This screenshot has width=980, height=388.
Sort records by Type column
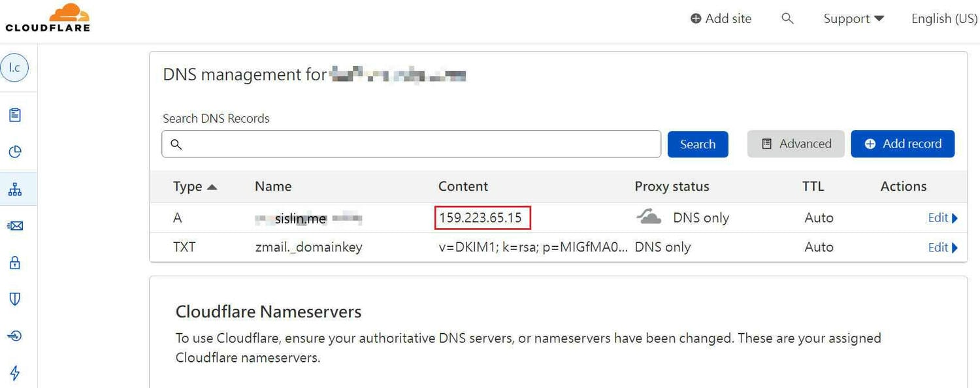coord(195,186)
